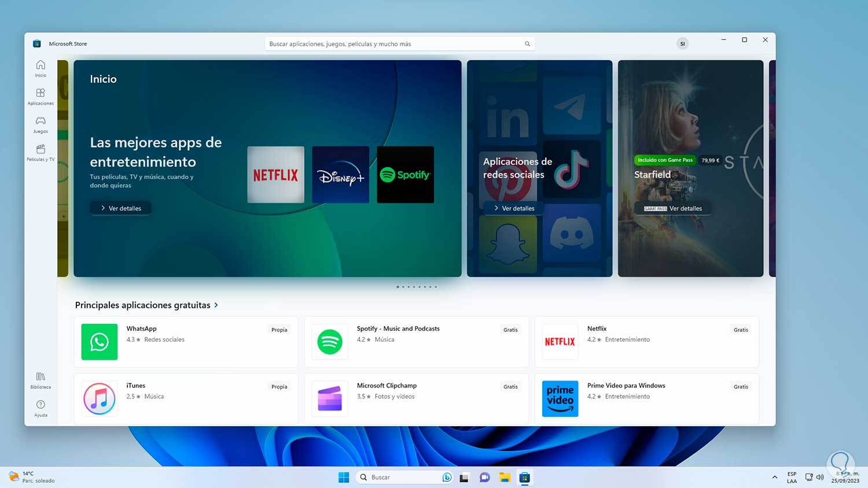868x488 pixels.
Task: Open Task View from the taskbar
Action: tap(464, 478)
